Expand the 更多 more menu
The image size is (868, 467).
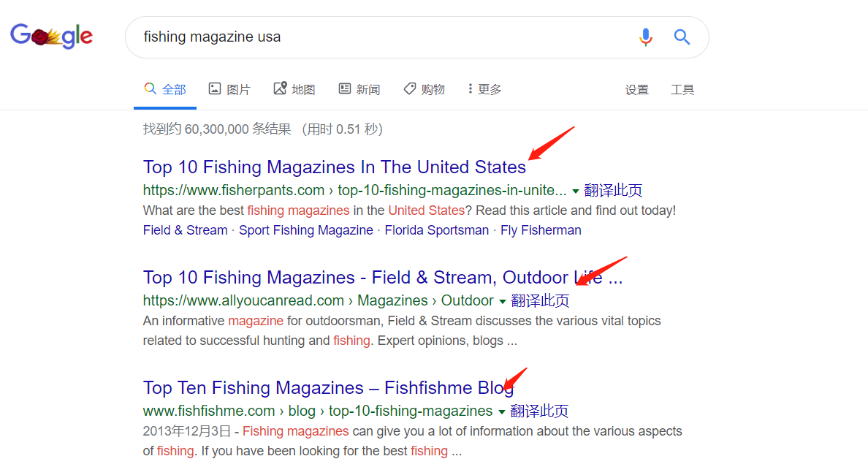point(484,89)
